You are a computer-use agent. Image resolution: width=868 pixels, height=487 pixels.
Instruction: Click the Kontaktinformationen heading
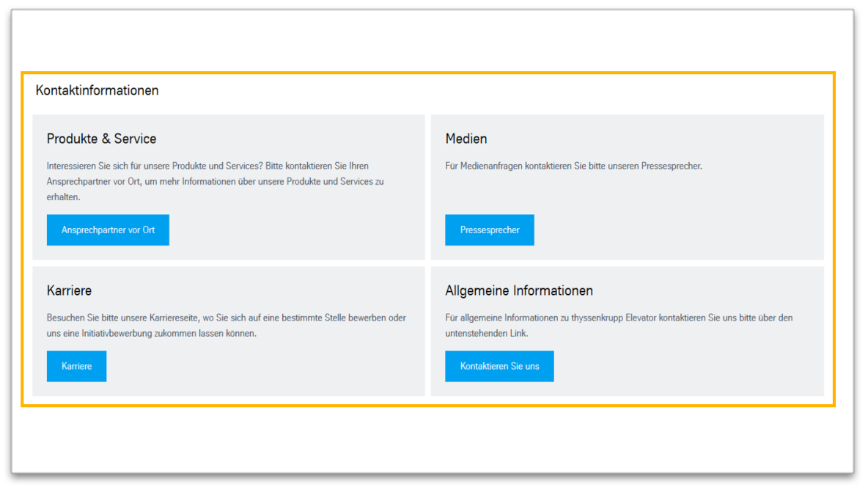click(97, 90)
